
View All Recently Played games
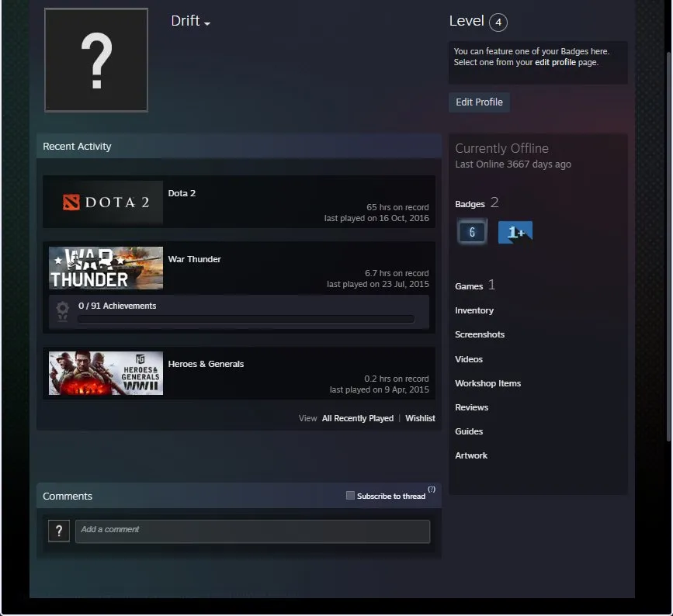358,418
